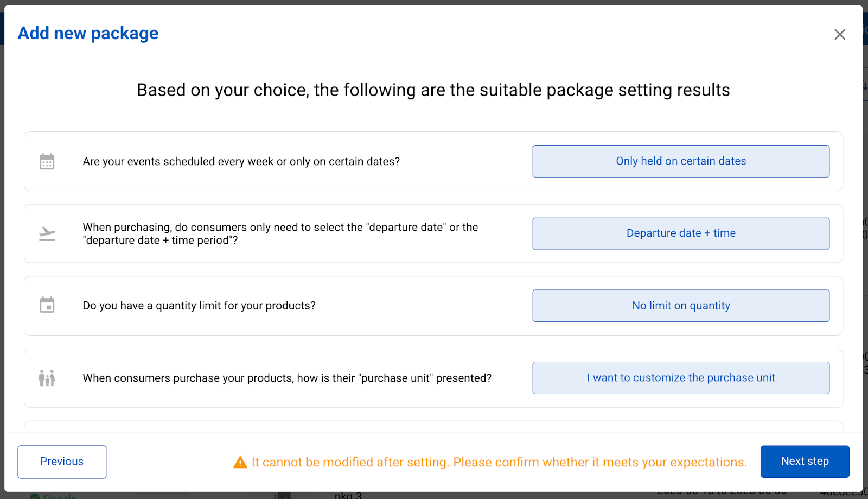This screenshot has height=499, width=868.
Task: Click the quantity limit question text
Action: 199,306
